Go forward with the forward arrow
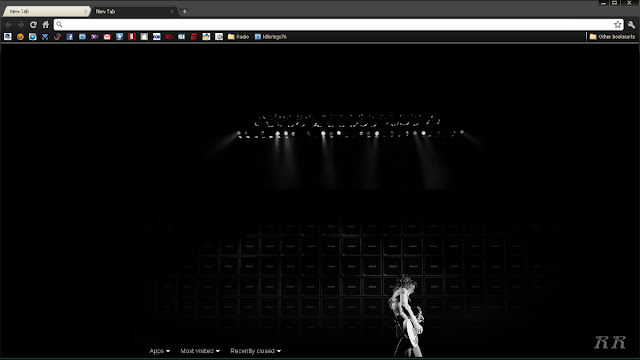640x360 pixels. [x=21, y=25]
